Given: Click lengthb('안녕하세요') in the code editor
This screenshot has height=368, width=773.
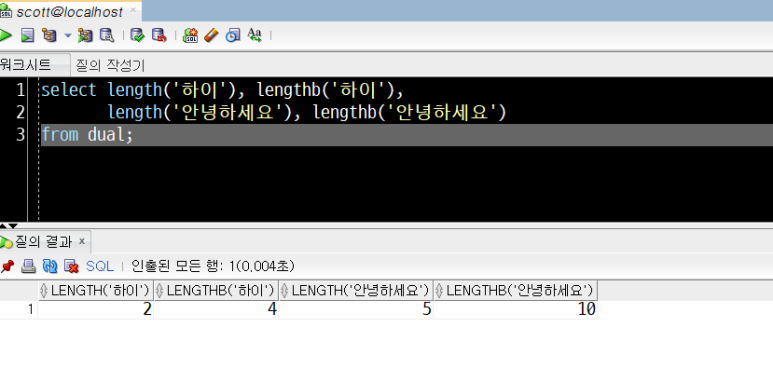Looking at the screenshot, I should 410,112.
